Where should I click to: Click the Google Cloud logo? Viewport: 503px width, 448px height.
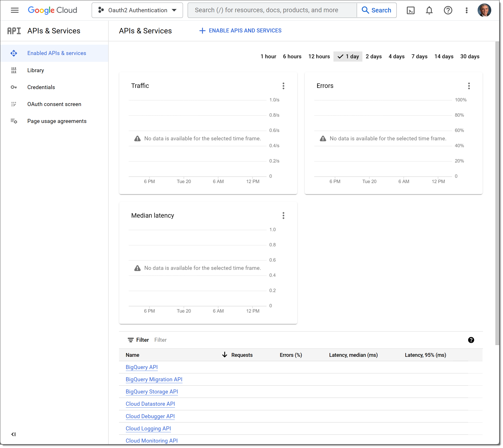coord(52,10)
